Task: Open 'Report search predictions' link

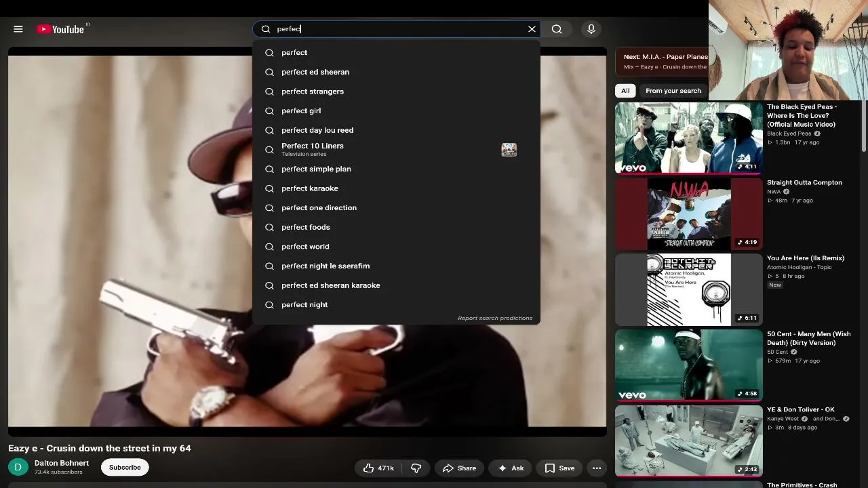Action: (x=495, y=318)
